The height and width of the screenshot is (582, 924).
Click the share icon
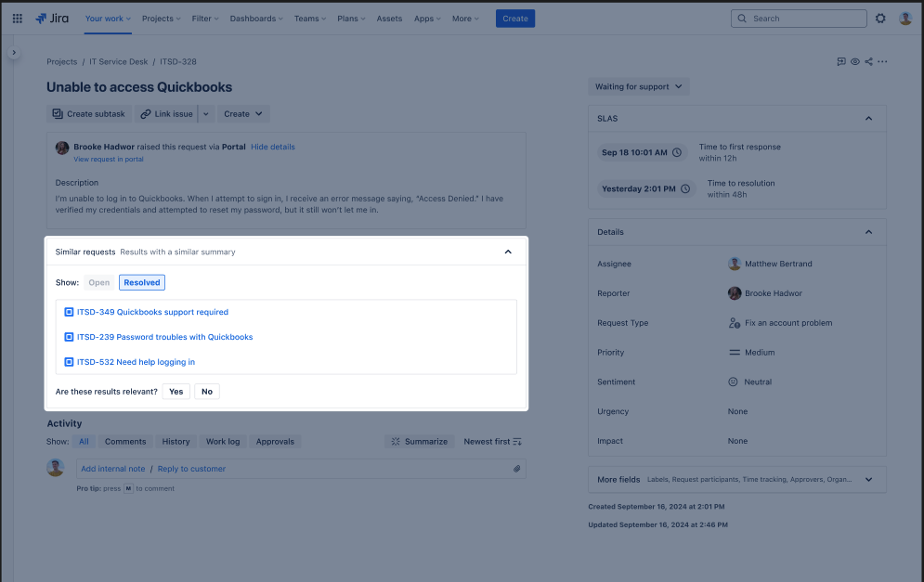coord(868,62)
